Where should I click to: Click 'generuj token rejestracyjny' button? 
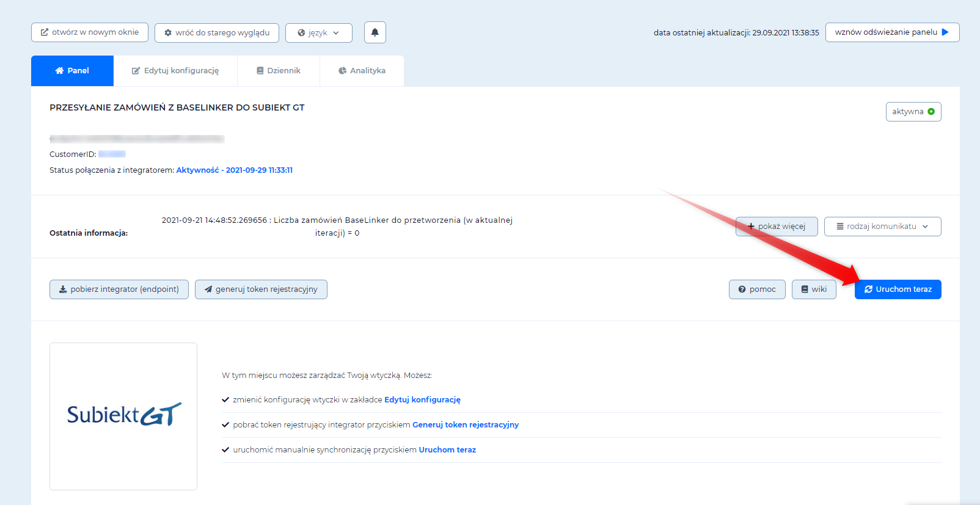[261, 289]
